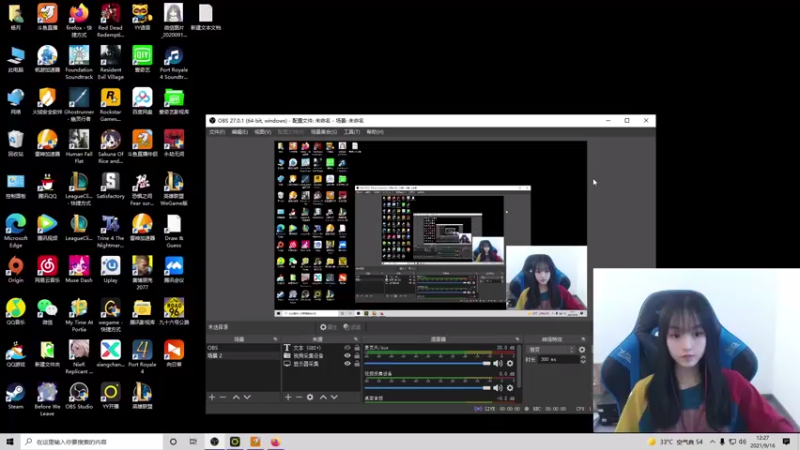Open the Recycle Bin on the desktop
Image resolution: width=800 pixels, height=450 pixels.
point(16,144)
